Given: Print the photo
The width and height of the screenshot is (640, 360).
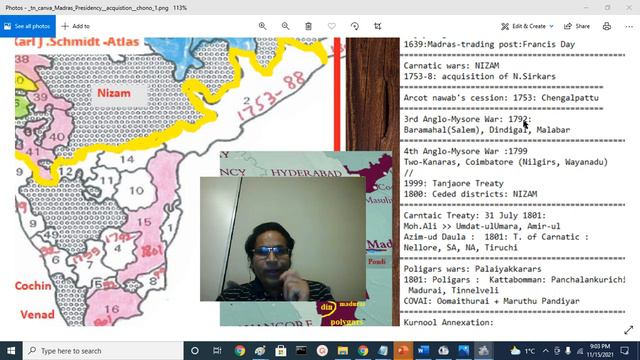Looking at the screenshot, I should (607, 26).
